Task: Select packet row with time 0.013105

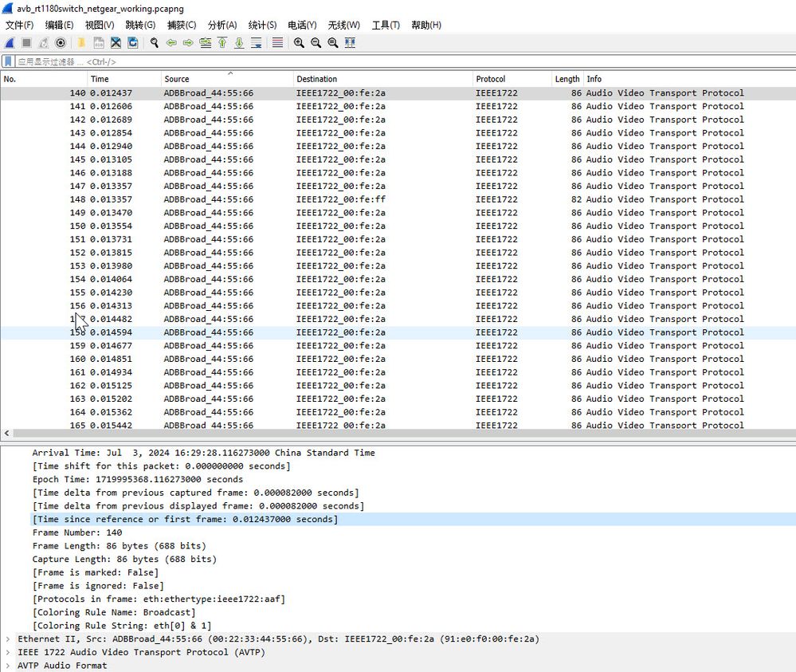Action: (x=398, y=159)
